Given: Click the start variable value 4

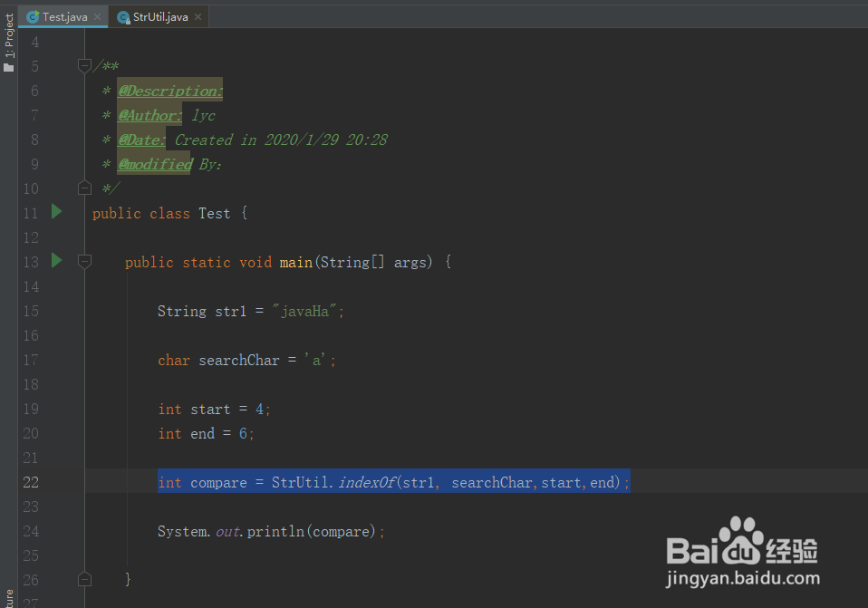Looking at the screenshot, I should coord(259,410).
